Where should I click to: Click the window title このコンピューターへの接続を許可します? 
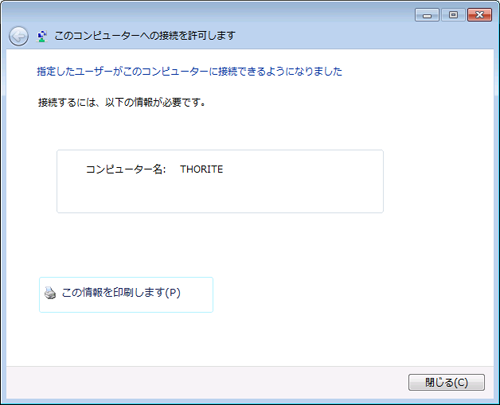point(145,36)
